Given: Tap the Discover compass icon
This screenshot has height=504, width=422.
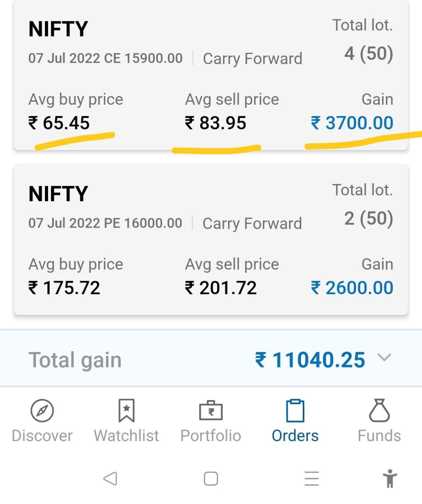Looking at the screenshot, I should coord(42,411).
